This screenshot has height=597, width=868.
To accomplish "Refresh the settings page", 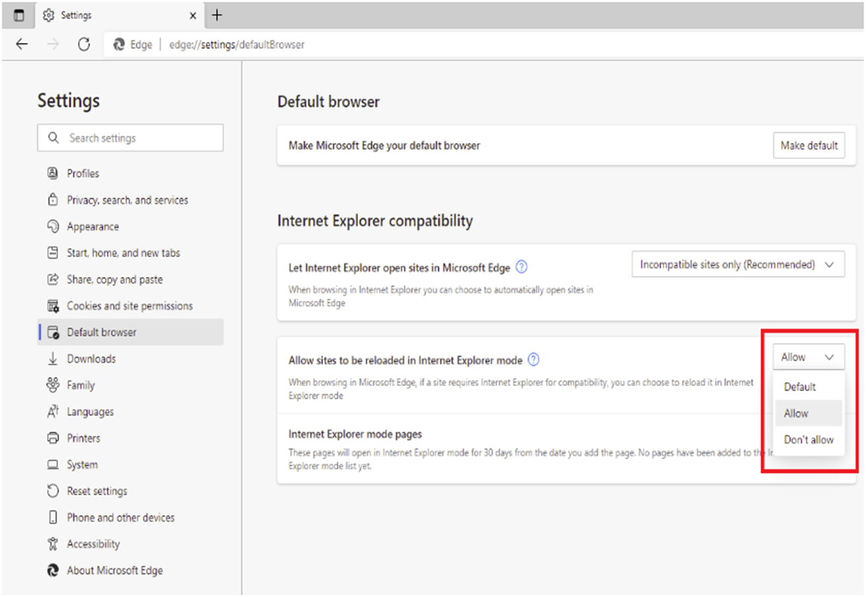I will click(84, 44).
